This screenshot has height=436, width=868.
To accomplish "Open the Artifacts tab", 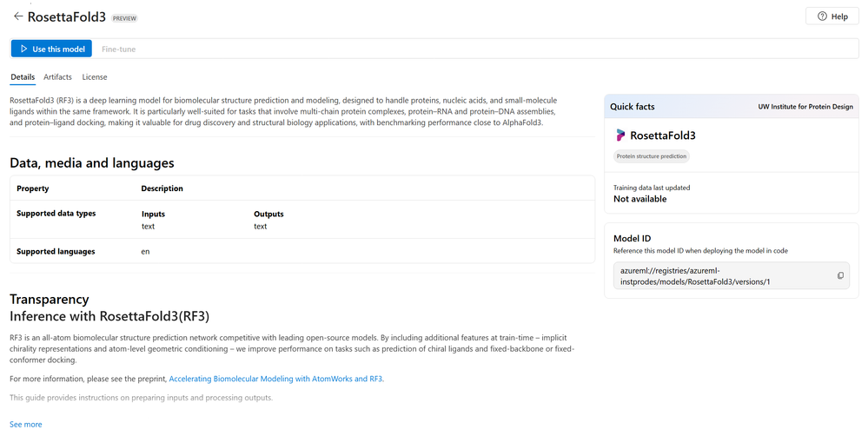I will (x=58, y=77).
